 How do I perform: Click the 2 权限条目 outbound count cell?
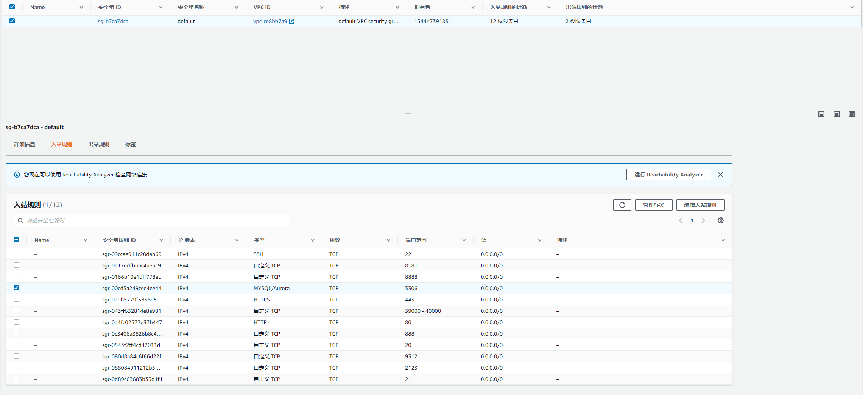(x=578, y=21)
